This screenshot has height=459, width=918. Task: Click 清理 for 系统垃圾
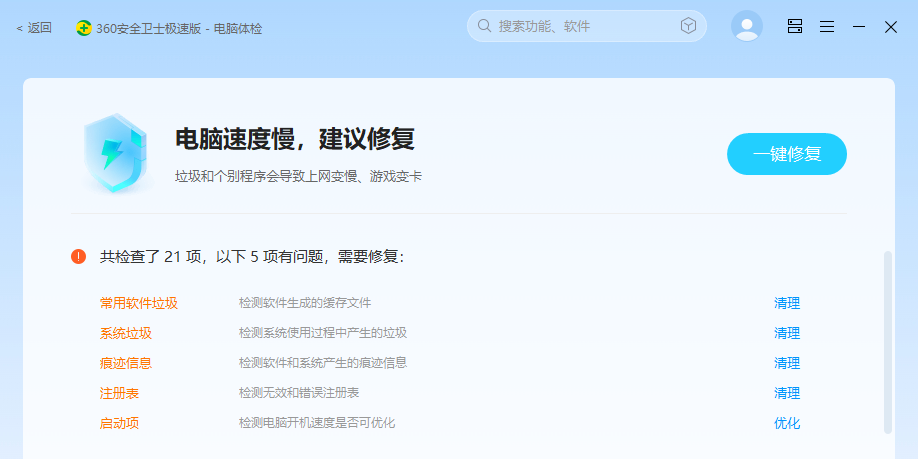(x=787, y=333)
